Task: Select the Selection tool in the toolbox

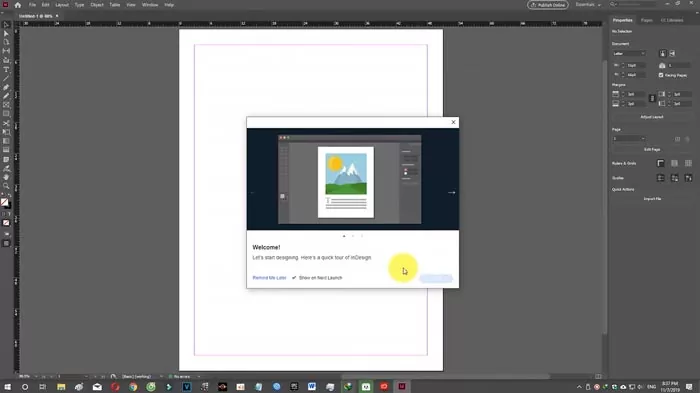Action: [6, 25]
